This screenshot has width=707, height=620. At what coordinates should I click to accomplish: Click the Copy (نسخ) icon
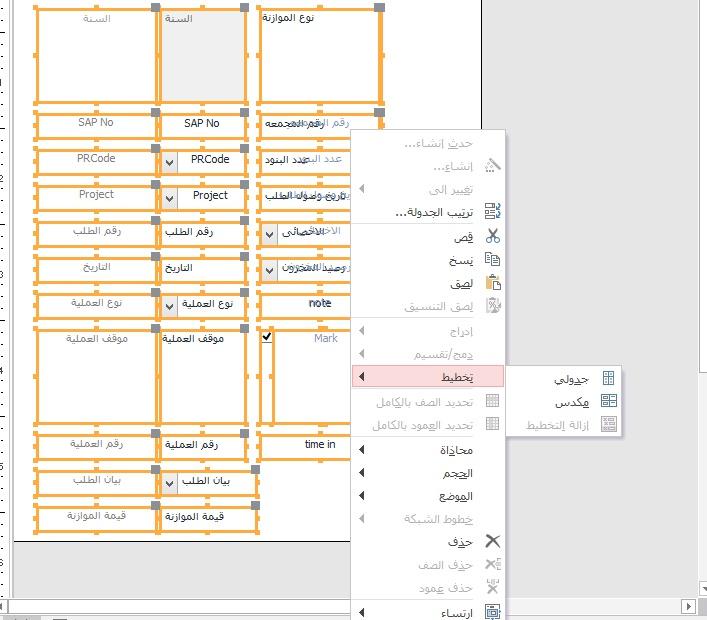pos(492,259)
